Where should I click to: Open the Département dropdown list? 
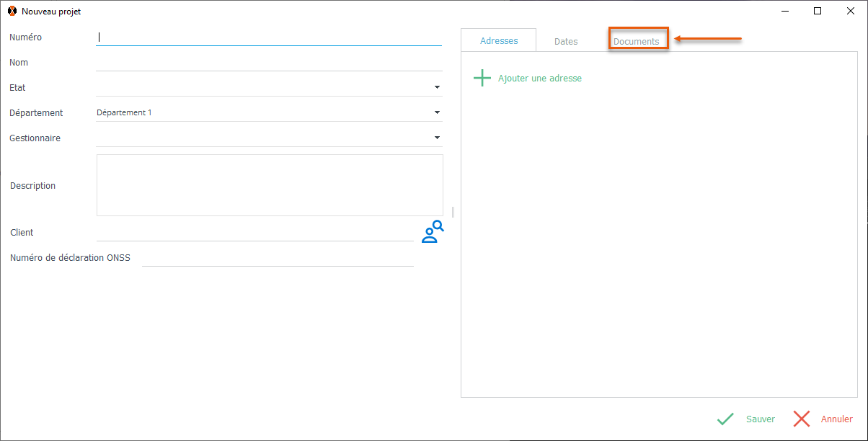(x=437, y=113)
